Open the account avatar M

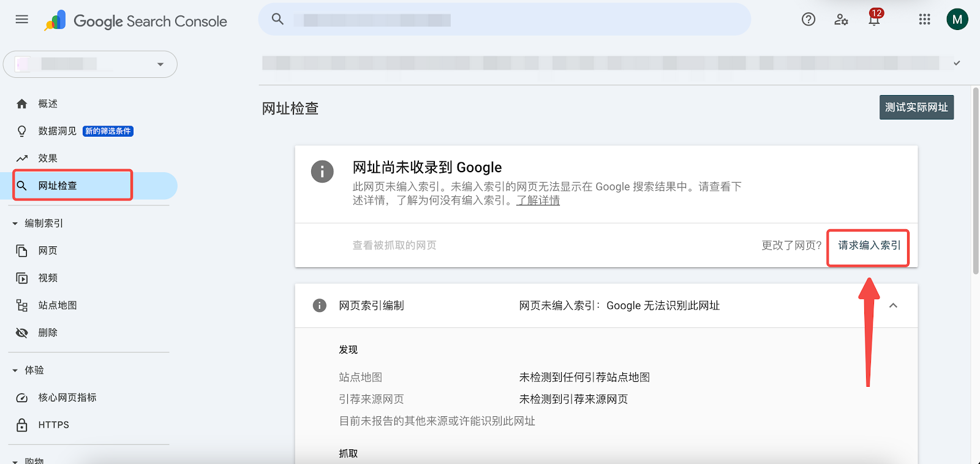pos(957,20)
